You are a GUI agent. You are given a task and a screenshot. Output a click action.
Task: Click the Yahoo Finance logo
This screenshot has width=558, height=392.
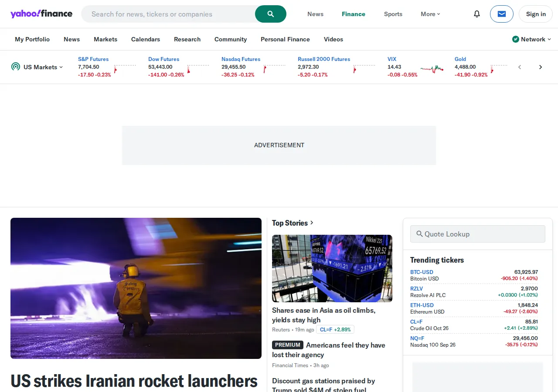point(41,14)
